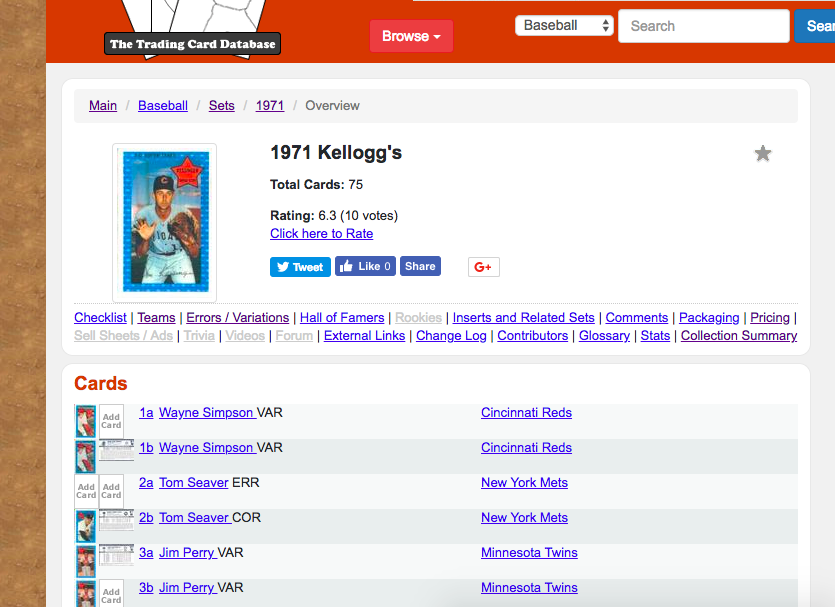Click the Facebook Share button
The width and height of the screenshot is (835, 607).
pyautogui.click(x=420, y=266)
